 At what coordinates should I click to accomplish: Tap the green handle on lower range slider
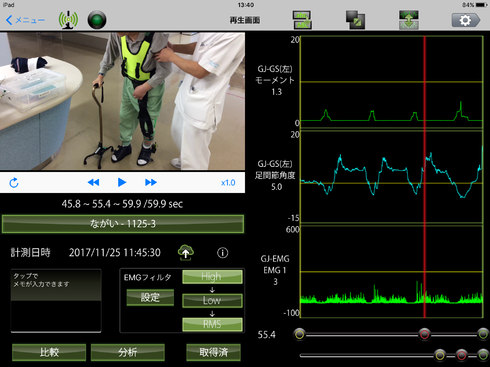[x=483, y=355]
